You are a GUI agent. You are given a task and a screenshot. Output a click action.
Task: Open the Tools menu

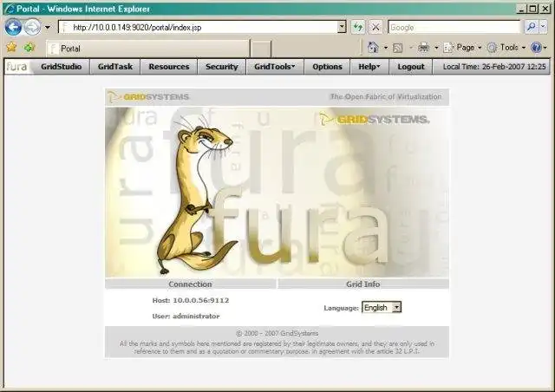[x=506, y=48]
